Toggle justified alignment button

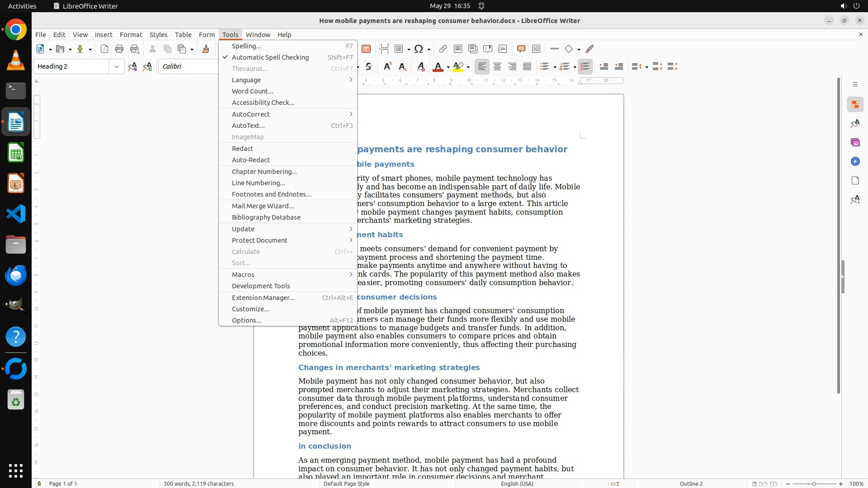click(x=527, y=66)
